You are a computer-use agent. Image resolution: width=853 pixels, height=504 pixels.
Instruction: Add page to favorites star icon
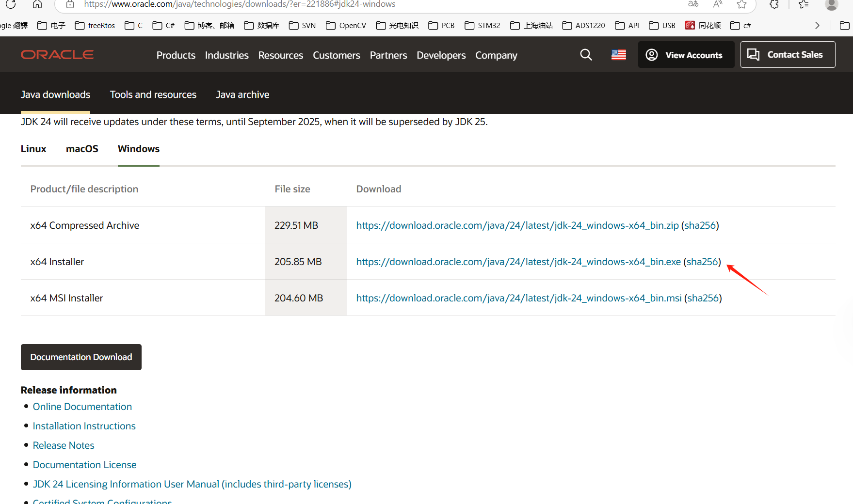[741, 4]
